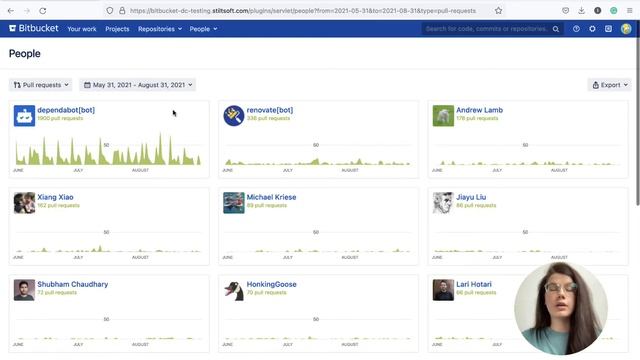Click Andrew Lamb's avatar
640x360 pixels.
coord(443,116)
